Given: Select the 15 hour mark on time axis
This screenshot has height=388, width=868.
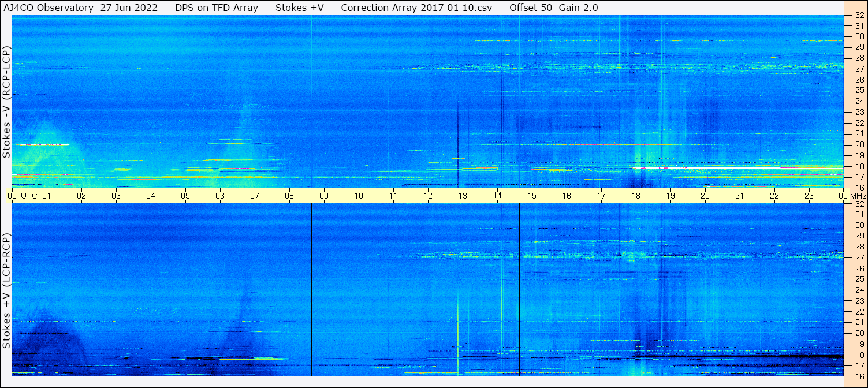Looking at the screenshot, I should click(x=532, y=196).
